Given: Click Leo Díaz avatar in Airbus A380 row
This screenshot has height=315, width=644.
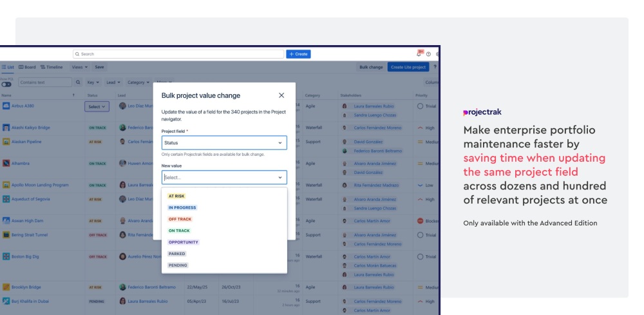Looking at the screenshot, I should [122, 106].
